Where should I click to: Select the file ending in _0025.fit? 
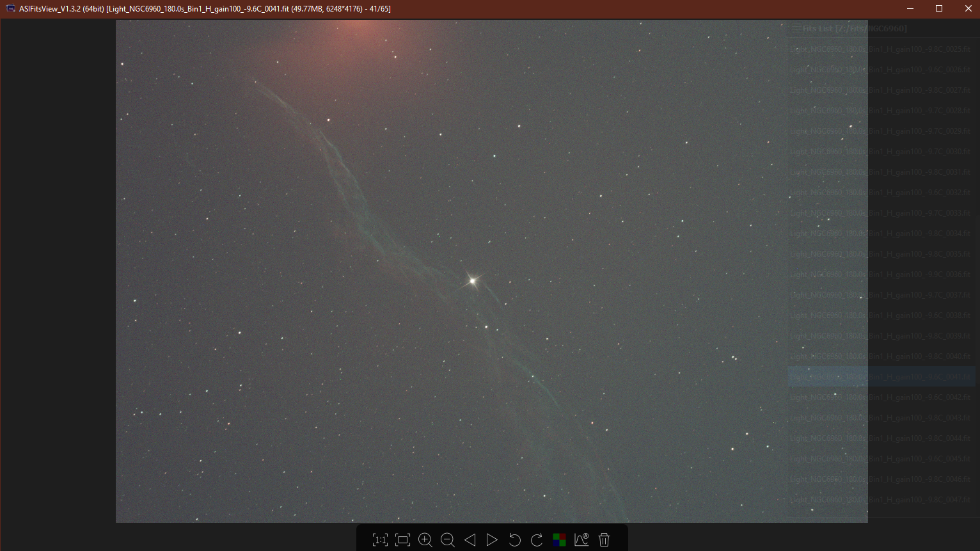[881, 49]
